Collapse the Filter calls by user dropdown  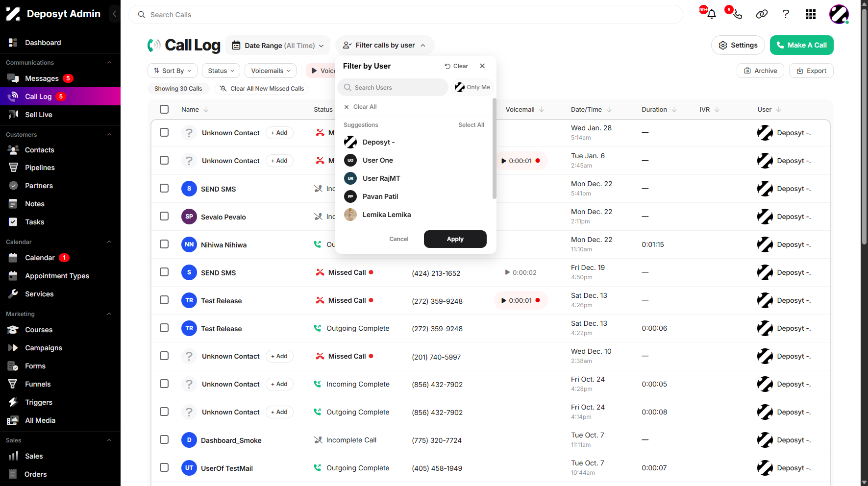tap(385, 45)
